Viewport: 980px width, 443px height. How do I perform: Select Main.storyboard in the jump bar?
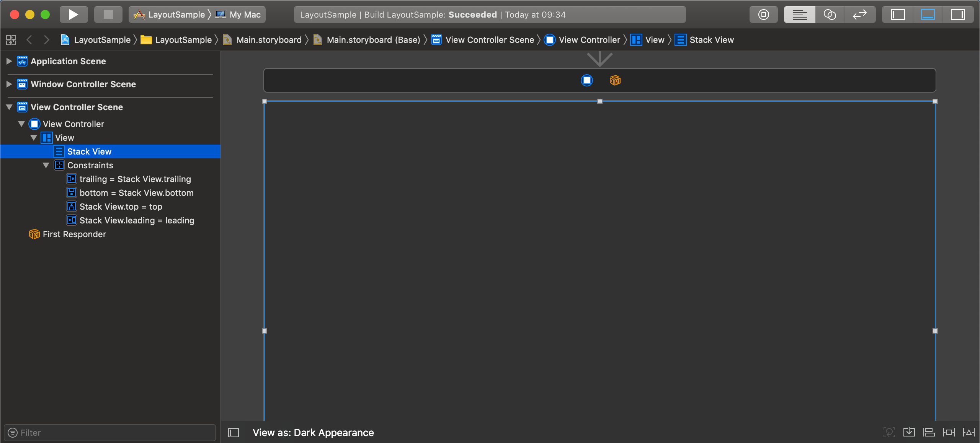click(x=268, y=39)
